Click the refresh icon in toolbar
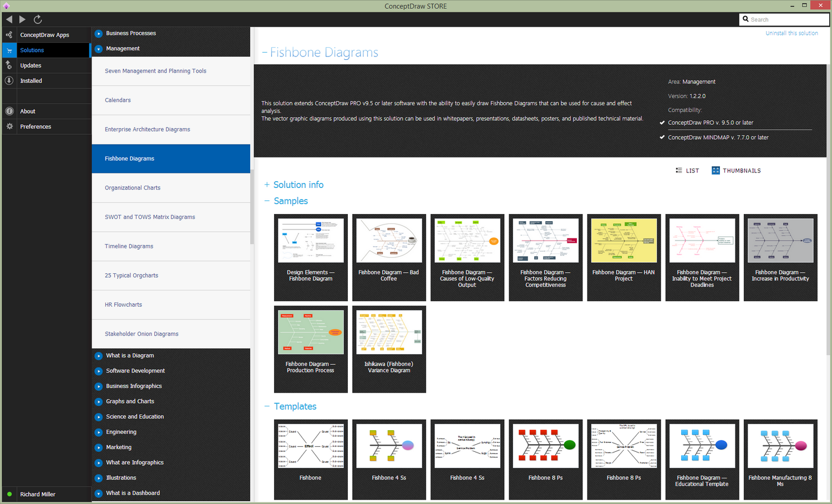832x504 pixels. pos(38,19)
